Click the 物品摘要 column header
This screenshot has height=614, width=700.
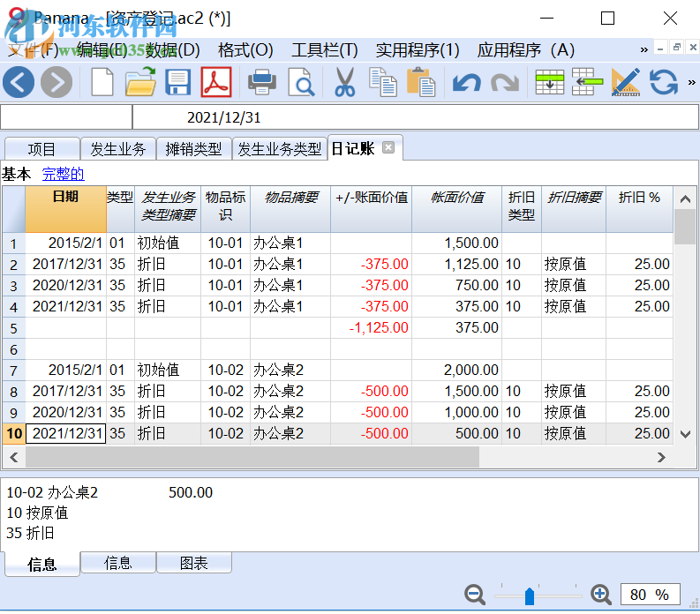tap(290, 209)
